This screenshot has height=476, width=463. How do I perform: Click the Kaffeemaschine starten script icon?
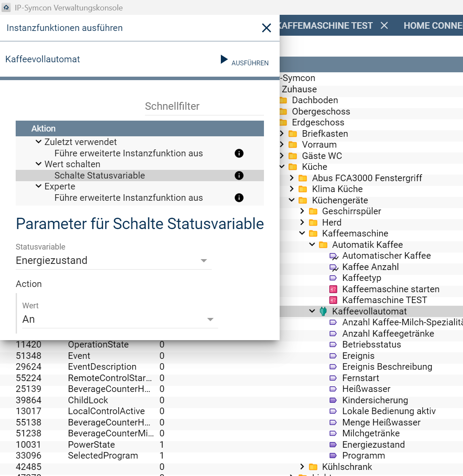point(333,289)
